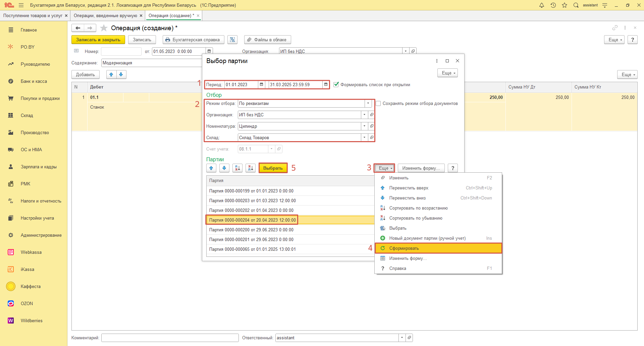The width and height of the screenshot is (644, 346).
Task: Click the sort ascending icon in Партии toolbar
Action: pos(237,168)
